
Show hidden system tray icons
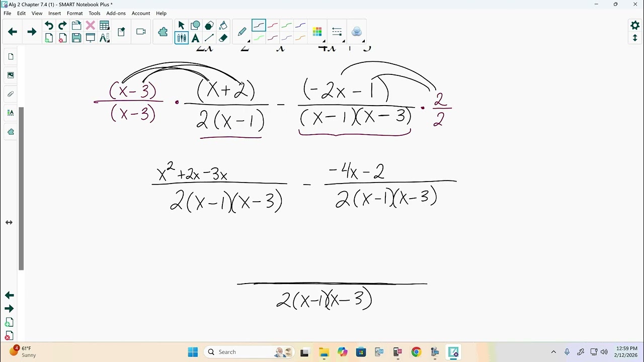(554, 352)
